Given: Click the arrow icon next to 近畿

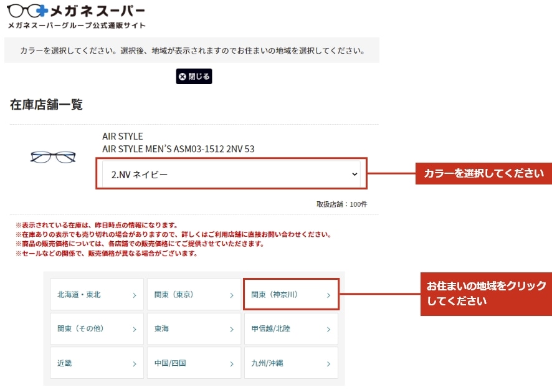Looking at the screenshot, I should coord(134,363).
